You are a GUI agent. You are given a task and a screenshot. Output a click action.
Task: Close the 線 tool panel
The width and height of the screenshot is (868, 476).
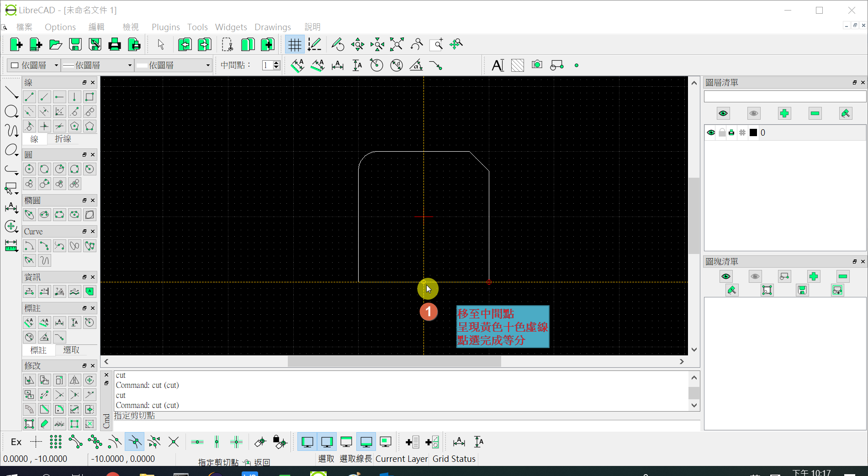[x=93, y=83]
